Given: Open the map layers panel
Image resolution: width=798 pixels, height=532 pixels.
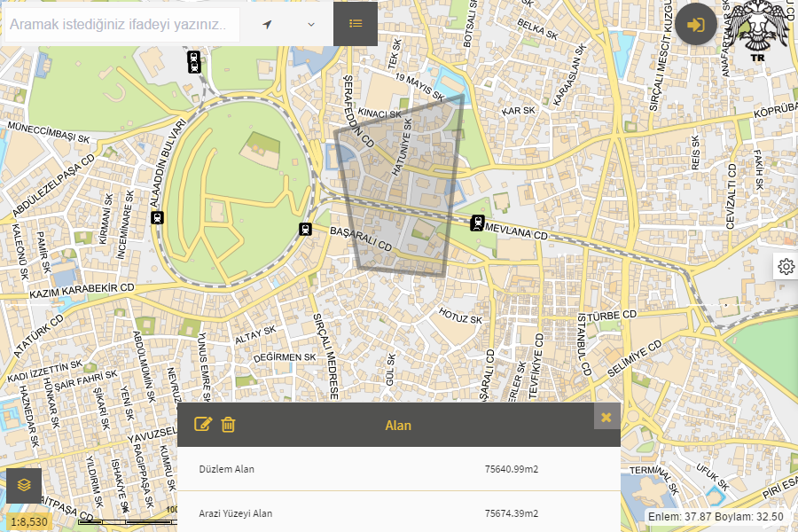Looking at the screenshot, I should pyautogui.click(x=24, y=485).
